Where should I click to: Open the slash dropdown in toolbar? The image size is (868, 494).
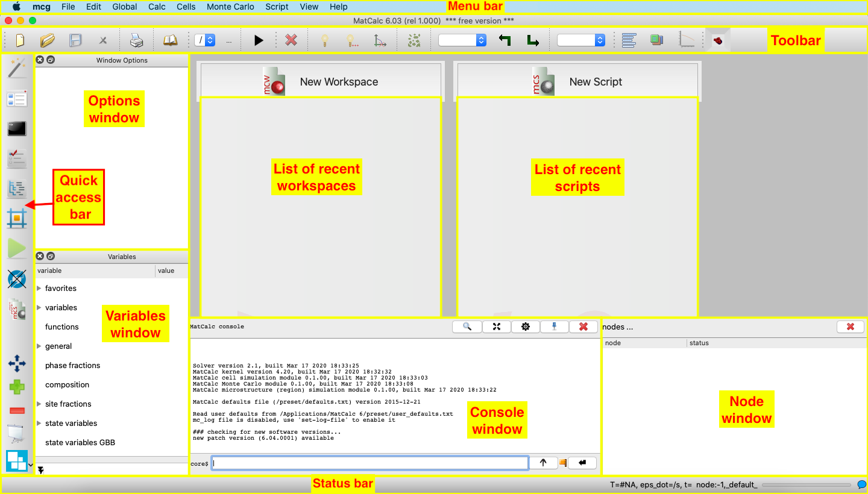(x=205, y=40)
